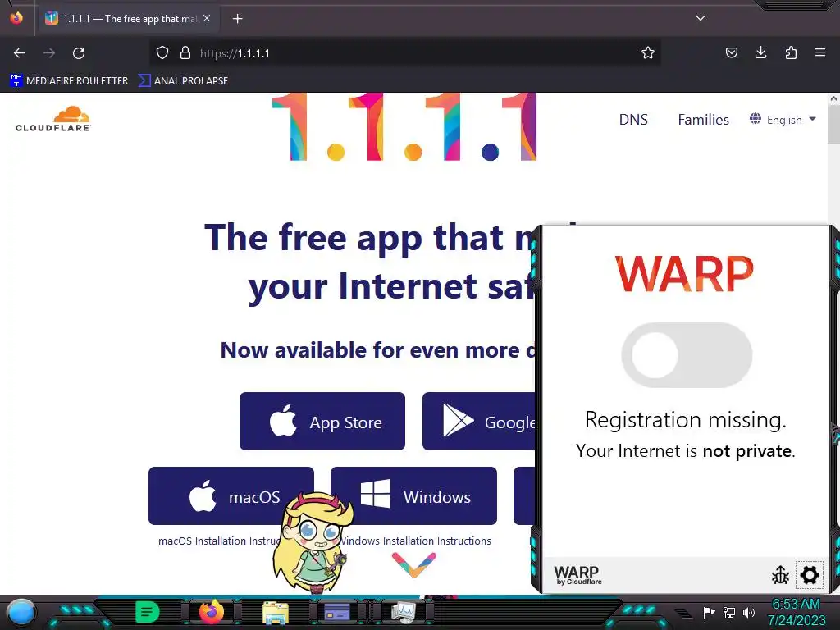
Task: Click the taskbar clock 6:53 AM
Action: [x=796, y=604]
